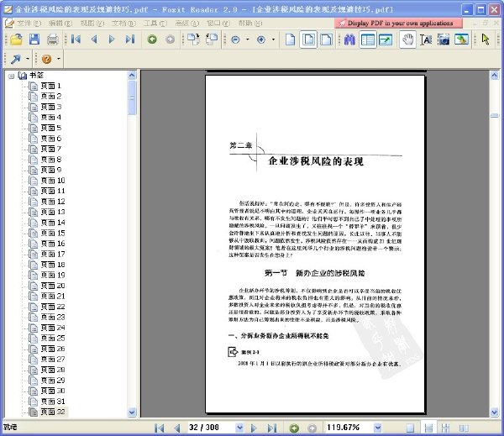
Task: Click 'Display PDF in your own applications' banner
Action: click(398, 24)
